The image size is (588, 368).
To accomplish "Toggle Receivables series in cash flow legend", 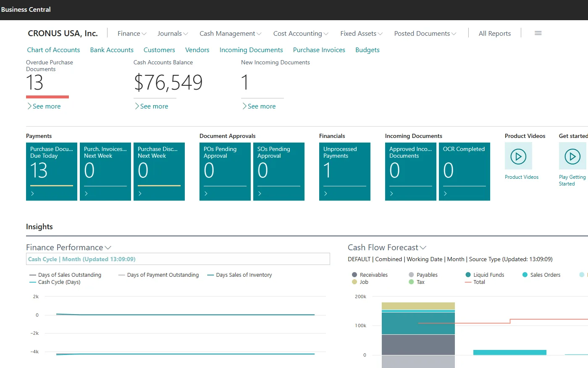I will click(x=370, y=275).
